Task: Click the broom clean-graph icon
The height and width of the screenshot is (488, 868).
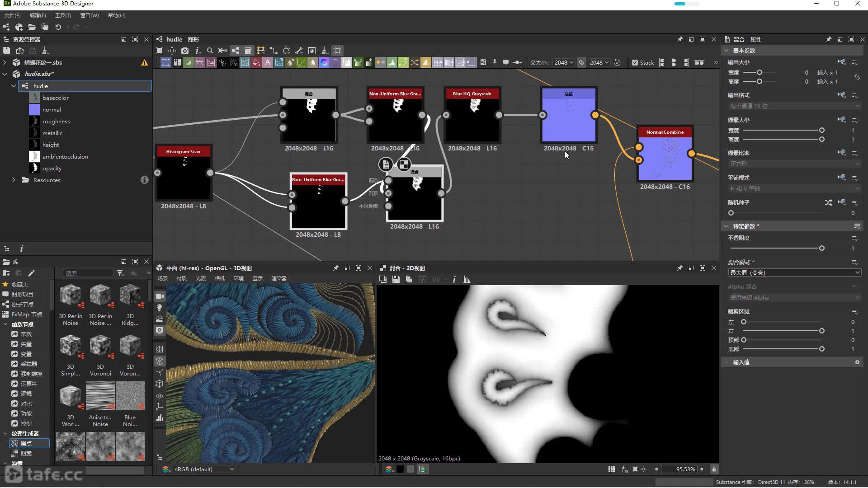Action: (324, 51)
